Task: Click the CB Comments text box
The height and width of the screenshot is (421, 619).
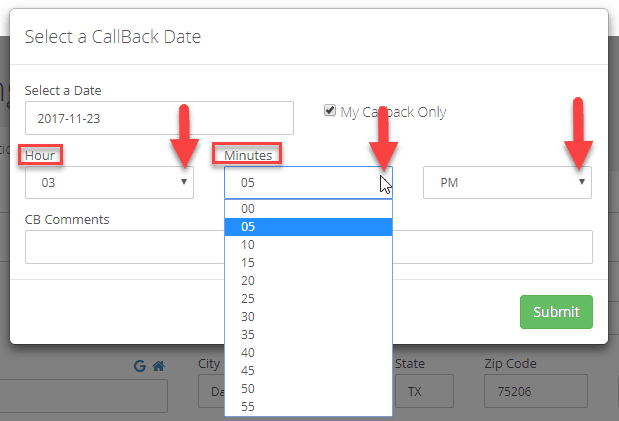Action: (x=309, y=247)
